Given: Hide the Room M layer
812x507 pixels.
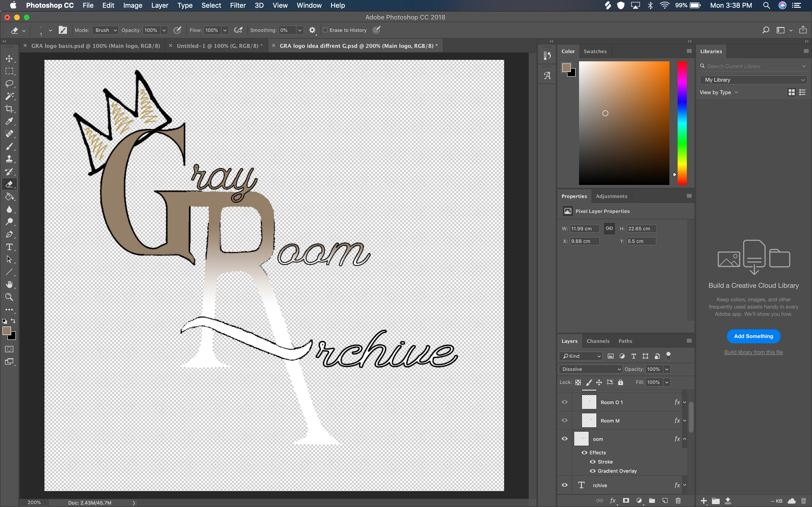Looking at the screenshot, I should pyautogui.click(x=565, y=421).
